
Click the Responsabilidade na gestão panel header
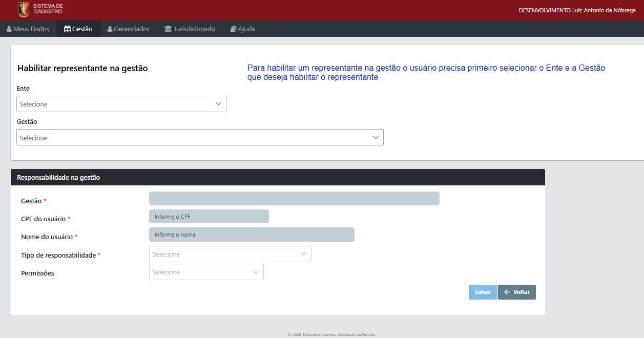pos(278,177)
